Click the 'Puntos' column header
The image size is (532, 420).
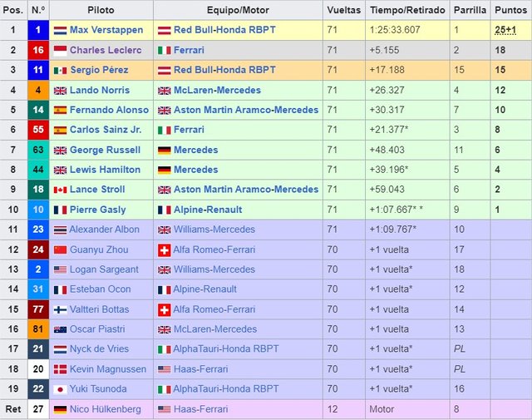[x=510, y=10]
